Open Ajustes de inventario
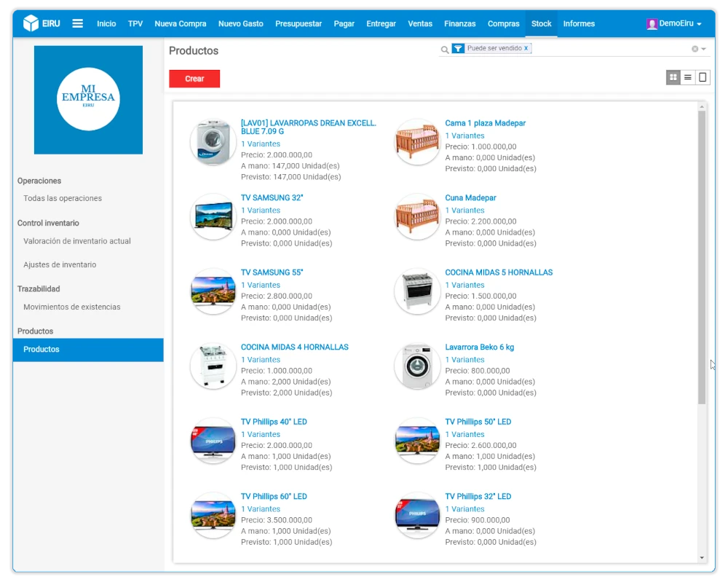 60,264
